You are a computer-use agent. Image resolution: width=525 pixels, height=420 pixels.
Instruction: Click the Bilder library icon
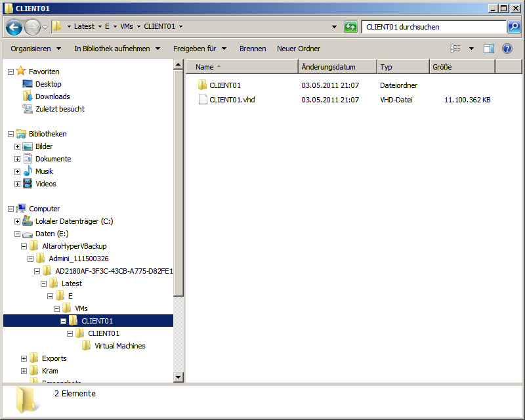coord(28,146)
